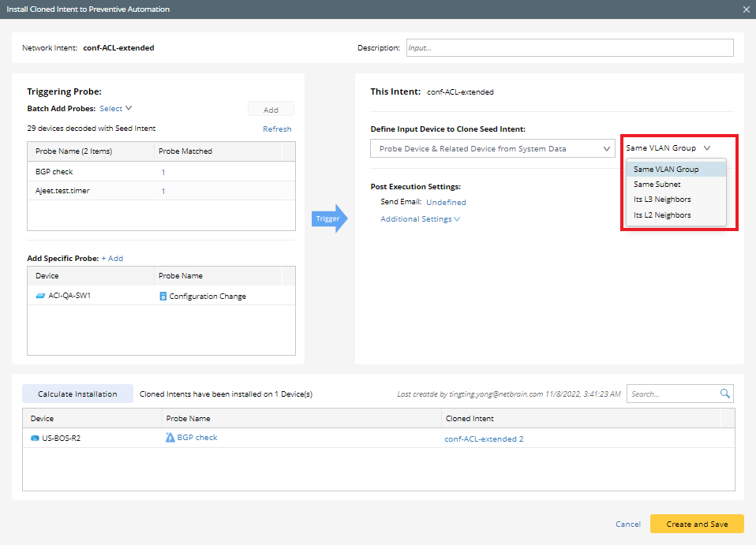Click the ACI-QA-SW1 device switch icon
The width and height of the screenshot is (756, 545).
click(x=41, y=297)
